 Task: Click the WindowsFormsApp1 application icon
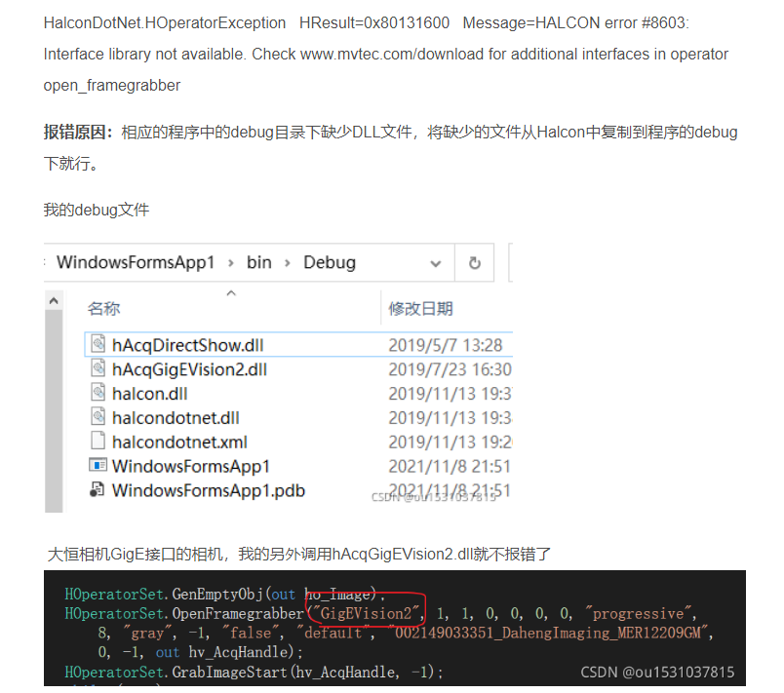coord(98,465)
